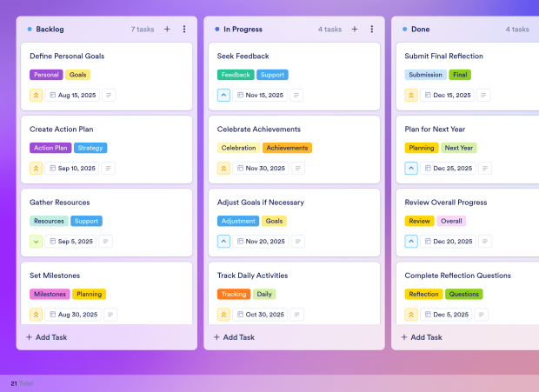Image resolution: width=539 pixels, height=392 pixels.
Task: Click the teal Resources tag
Action: pyautogui.click(x=49, y=221)
